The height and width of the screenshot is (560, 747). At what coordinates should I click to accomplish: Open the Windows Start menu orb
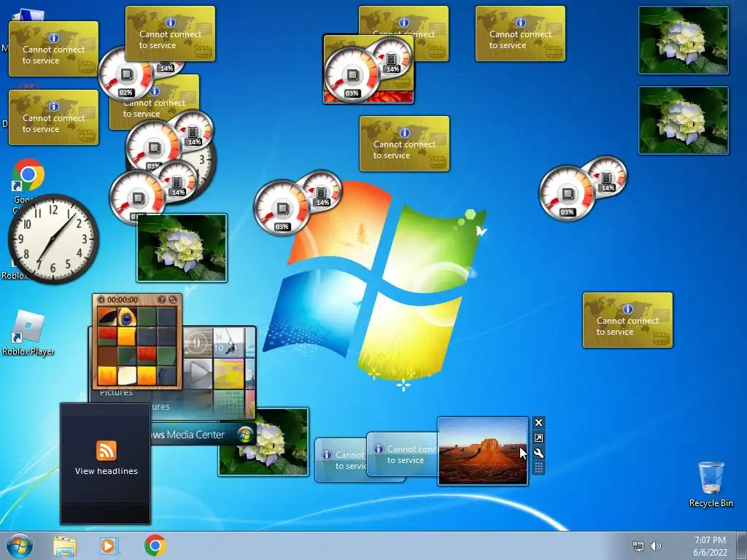tap(20, 545)
